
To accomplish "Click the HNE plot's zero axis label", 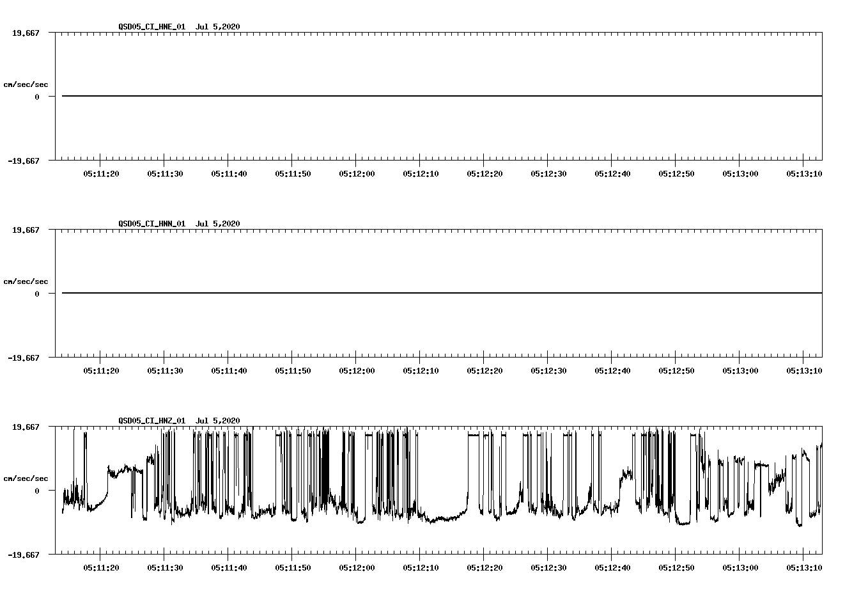I will pyautogui.click(x=37, y=97).
